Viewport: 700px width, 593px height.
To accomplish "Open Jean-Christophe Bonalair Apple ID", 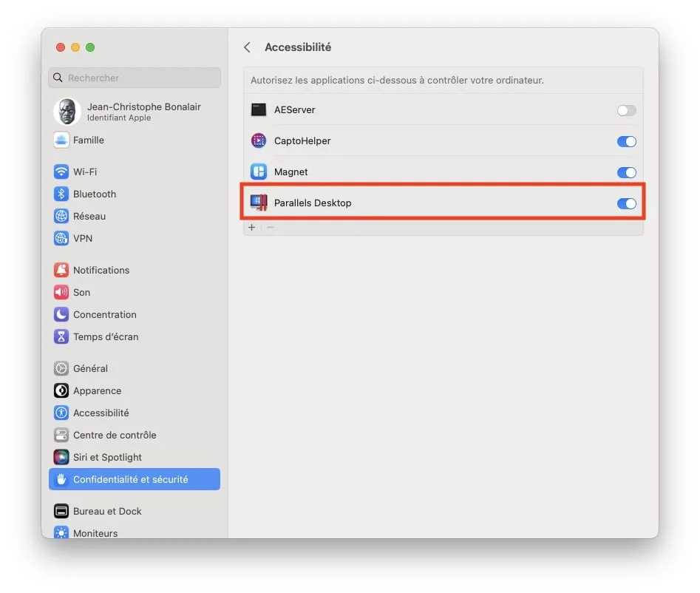I will pos(134,112).
